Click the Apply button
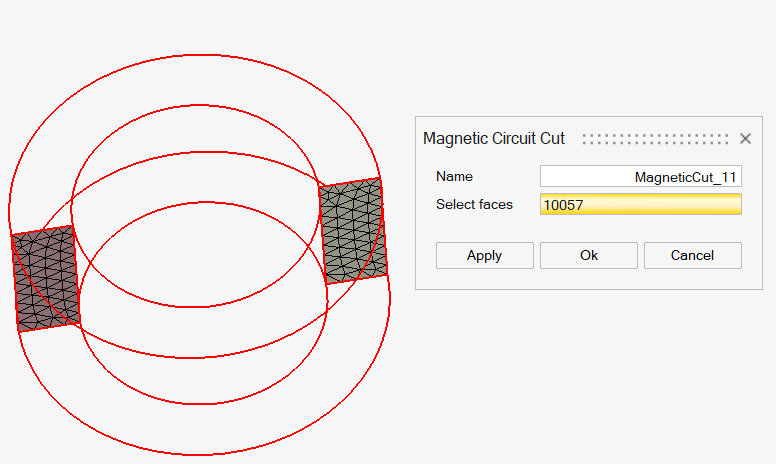This screenshot has height=464, width=776. (x=484, y=255)
